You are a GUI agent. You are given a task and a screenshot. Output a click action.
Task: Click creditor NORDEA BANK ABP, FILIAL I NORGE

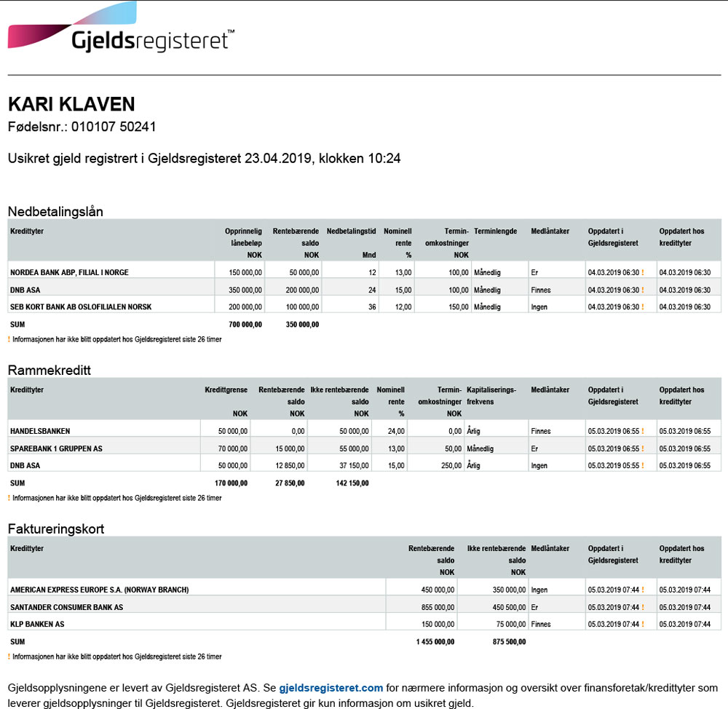pos(69,272)
